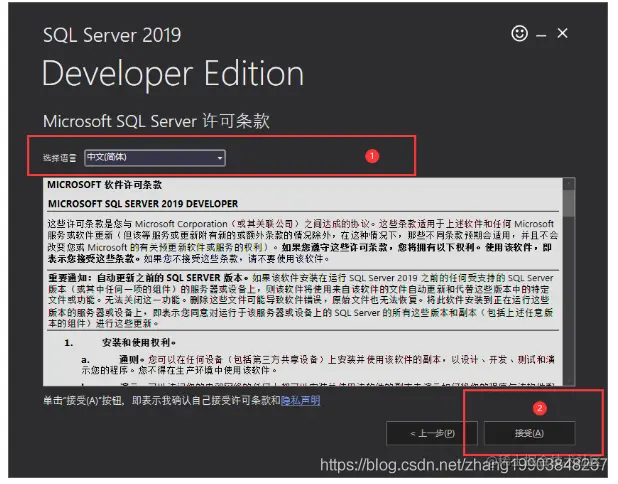Click the 接受(A) accept button
618x484 pixels.
tap(529, 434)
